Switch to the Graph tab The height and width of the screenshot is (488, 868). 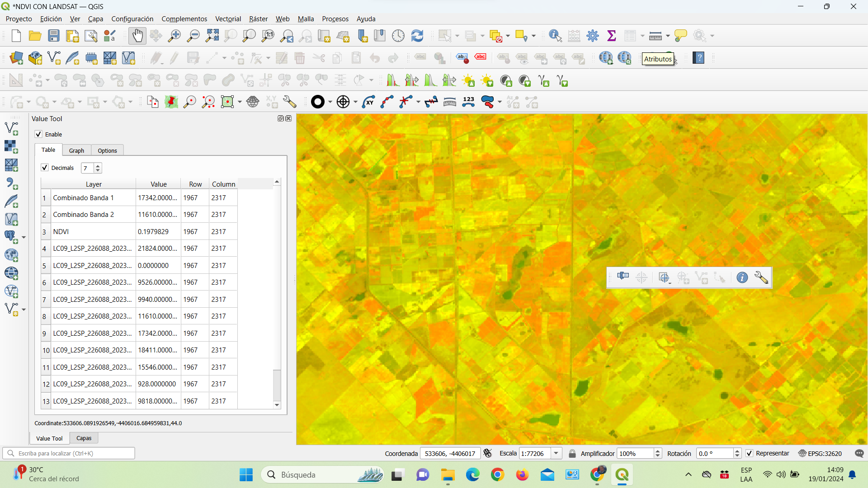point(76,150)
